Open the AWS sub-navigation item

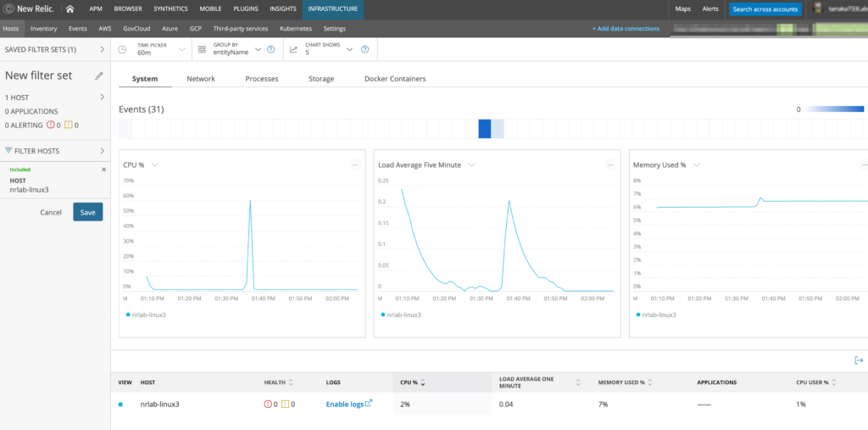pyautogui.click(x=105, y=28)
